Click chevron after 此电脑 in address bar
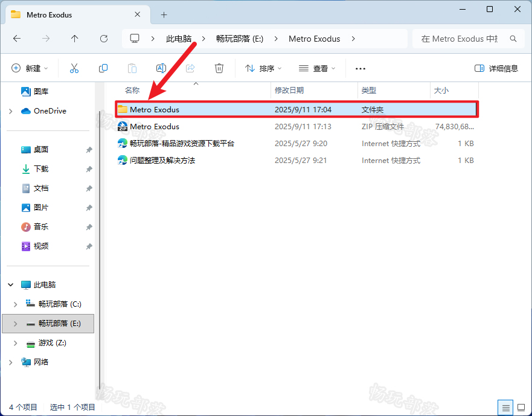Screen dimensions: 532x416 (x=204, y=39)
